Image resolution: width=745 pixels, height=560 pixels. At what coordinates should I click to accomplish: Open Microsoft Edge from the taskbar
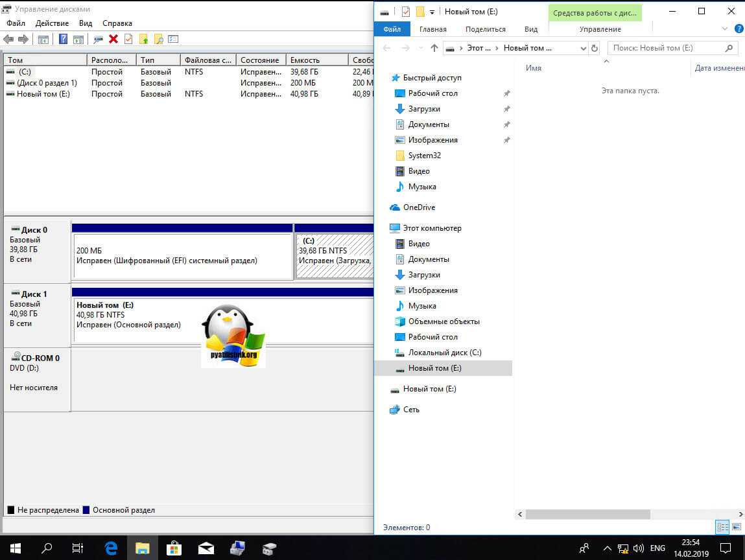point(111,548)
